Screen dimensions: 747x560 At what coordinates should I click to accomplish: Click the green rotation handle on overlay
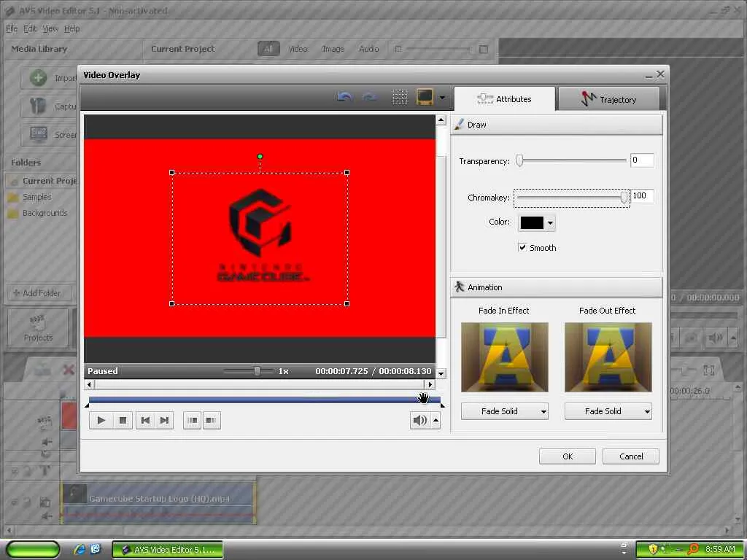click(x=260, y=156)
